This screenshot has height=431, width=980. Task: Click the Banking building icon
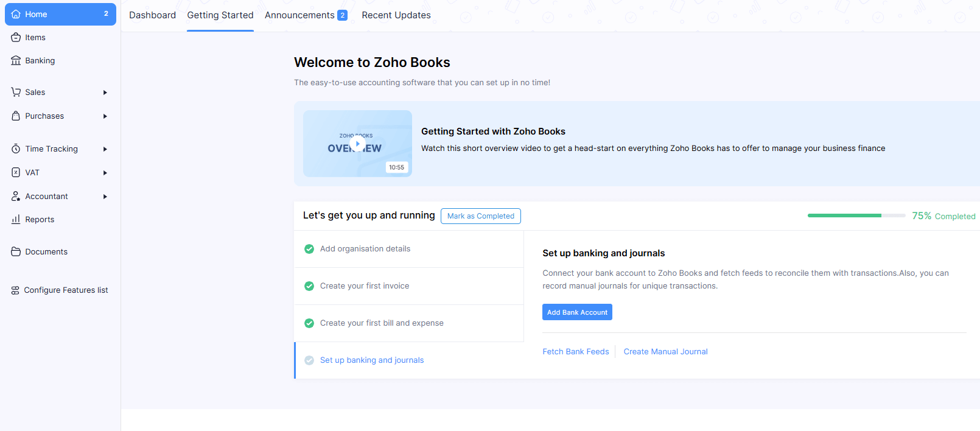[16, 61]
